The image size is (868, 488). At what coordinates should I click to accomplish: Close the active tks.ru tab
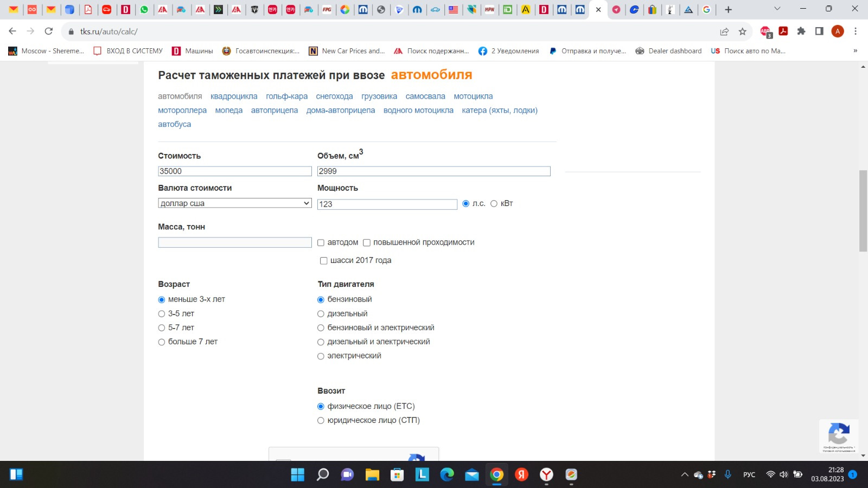tap(598, 9)
